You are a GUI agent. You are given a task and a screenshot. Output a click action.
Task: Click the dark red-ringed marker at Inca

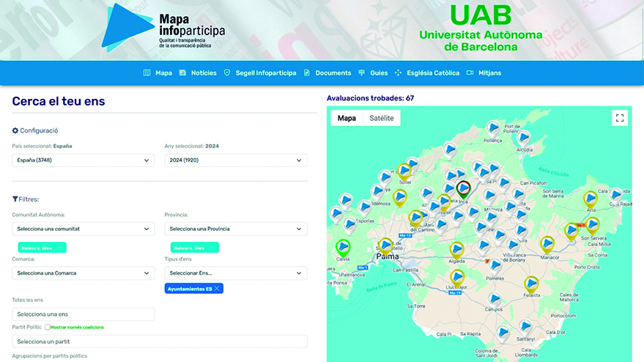pos(463,188)
